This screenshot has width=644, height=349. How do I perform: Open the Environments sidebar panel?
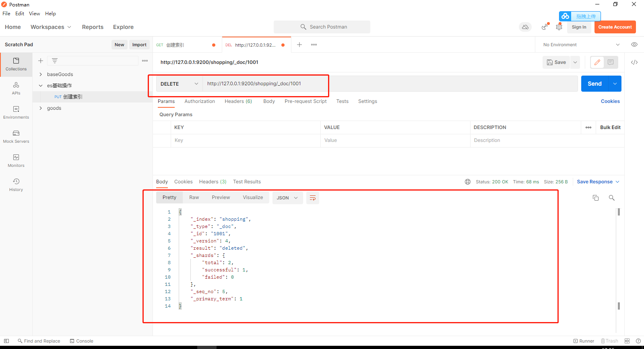(x=16, y=113)
